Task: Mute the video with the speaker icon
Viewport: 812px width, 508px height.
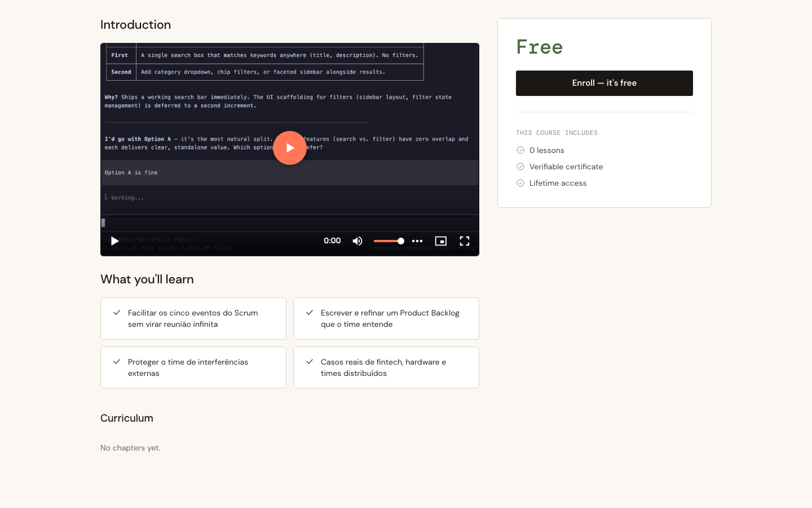Action: pos(358,241)
